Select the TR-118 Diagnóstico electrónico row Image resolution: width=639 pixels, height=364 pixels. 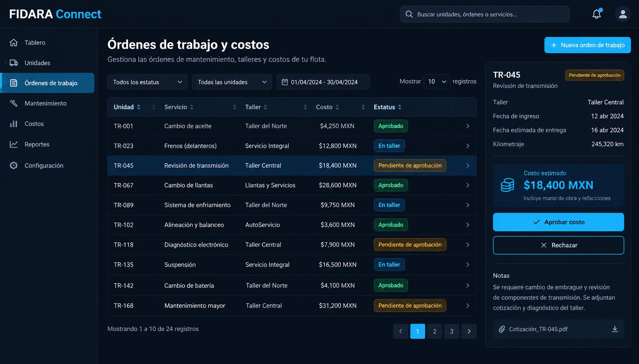tap(292, 245)
